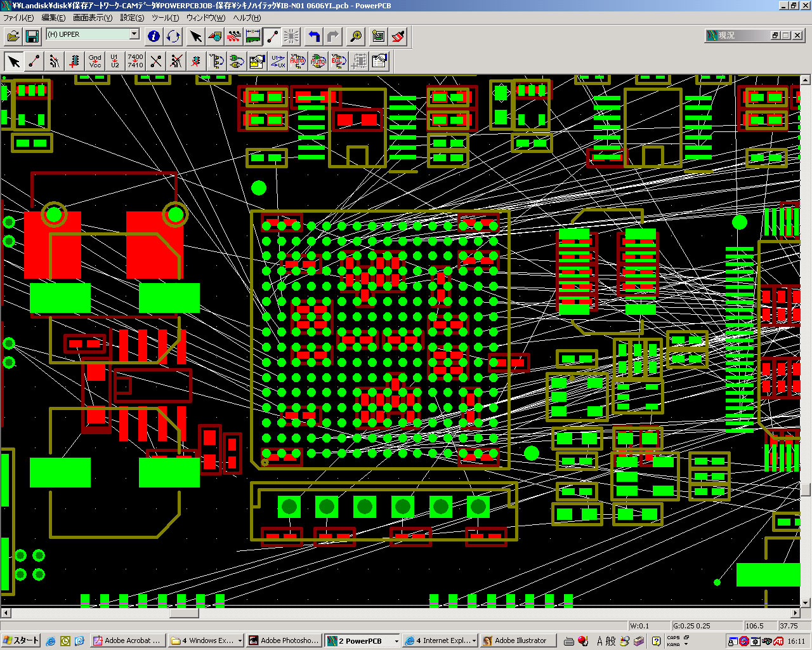
Task: Open the ファイル(F) menu
Action: (x=18, y=18)
